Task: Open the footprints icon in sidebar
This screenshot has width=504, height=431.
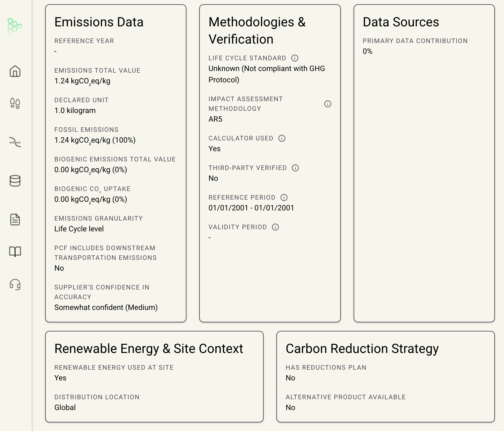Action: click(15, 103)
